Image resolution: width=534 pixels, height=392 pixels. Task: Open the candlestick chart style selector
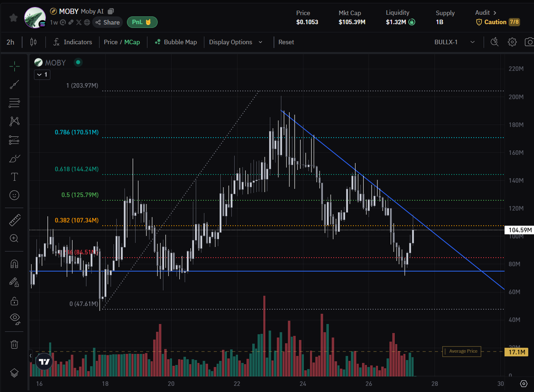33,42
